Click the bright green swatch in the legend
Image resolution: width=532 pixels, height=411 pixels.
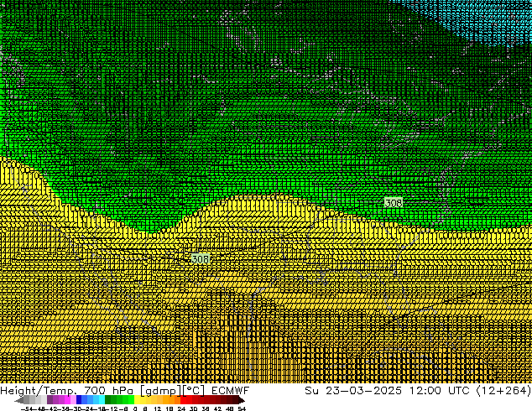131,400
